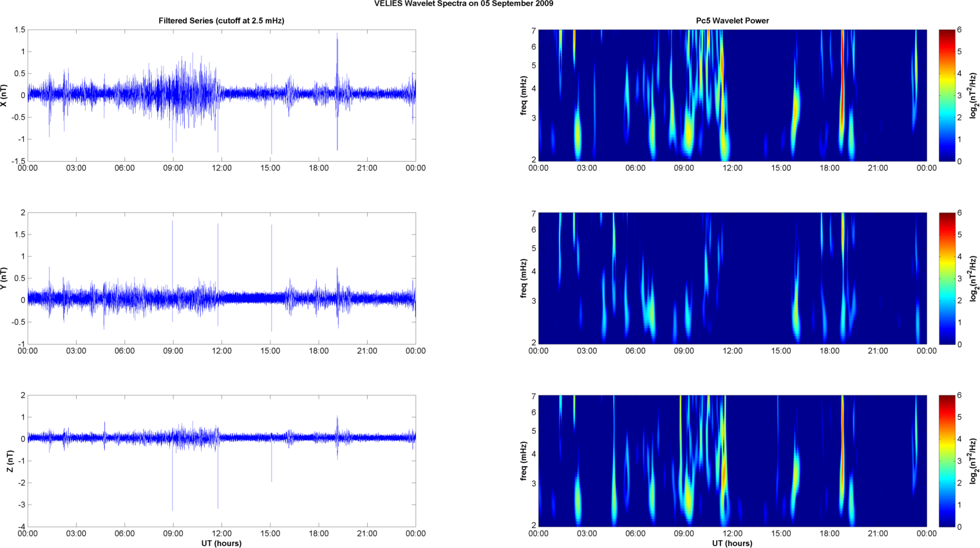This screenshot has height=548, width=980.
Task: Click the "21:00" tick below the X time series
Action: click(x=367, y=169)
